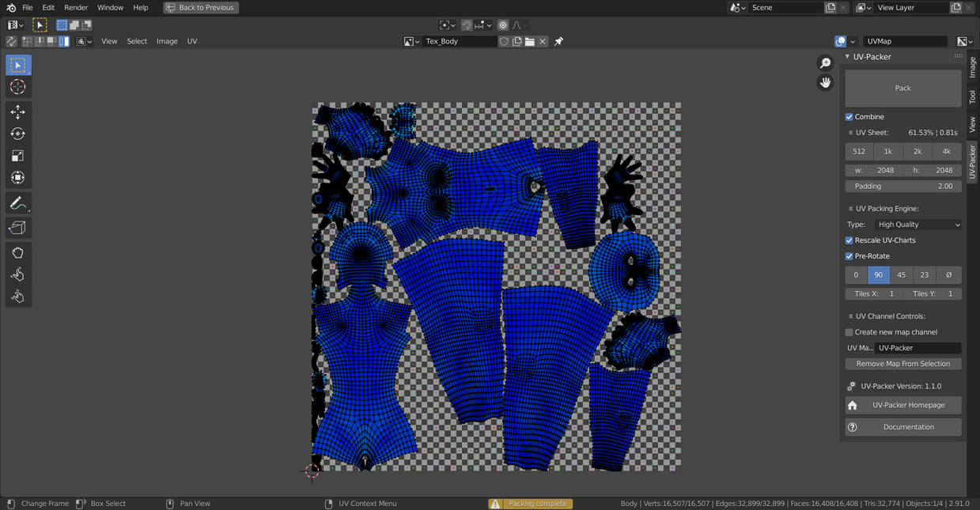980x510 pixels.
Task: Click the Tiles X value field
Action: coord(874,294)
